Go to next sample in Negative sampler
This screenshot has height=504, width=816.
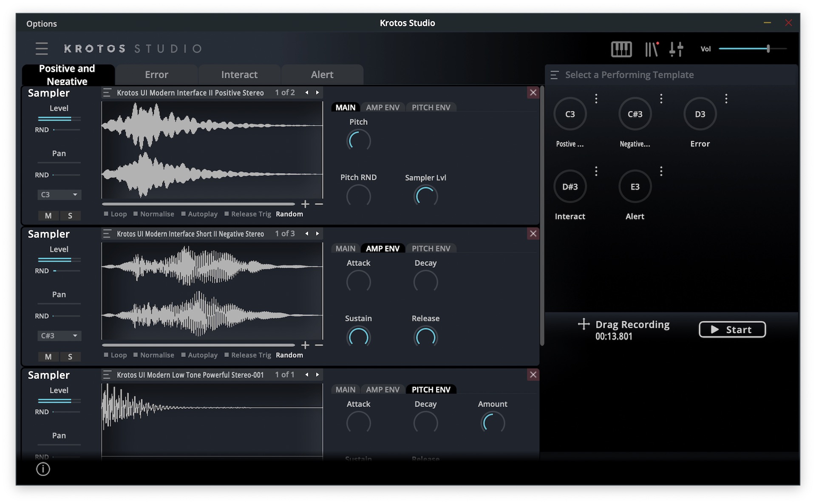[317, 234]
